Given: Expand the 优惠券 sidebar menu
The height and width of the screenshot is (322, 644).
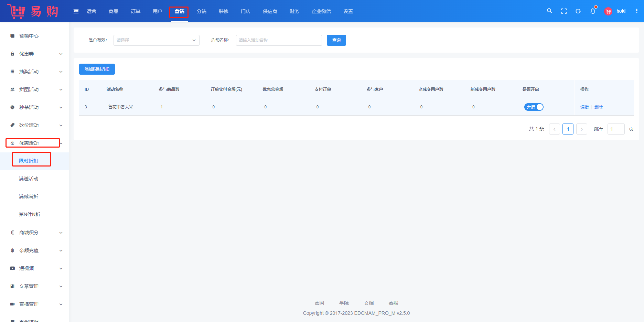Looking at the screenshot, I should coord(36,54).
